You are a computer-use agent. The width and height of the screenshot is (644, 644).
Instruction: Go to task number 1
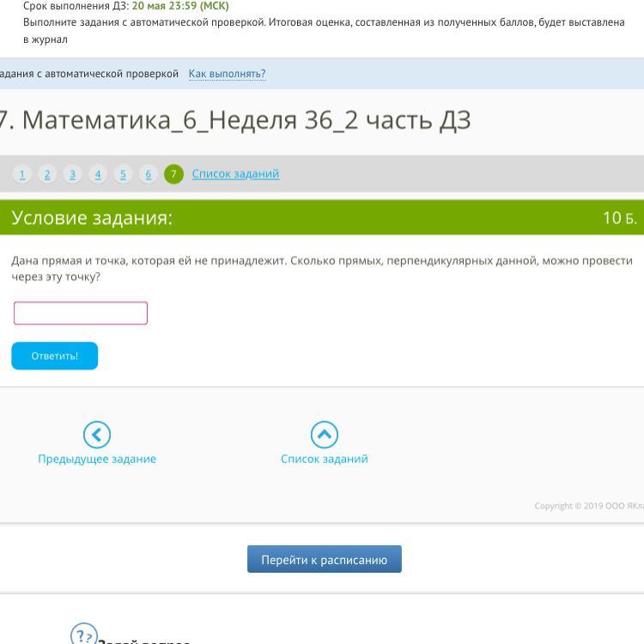[x=22, y=174]
